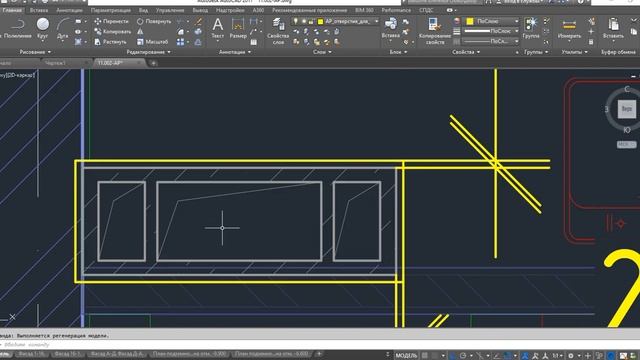The height and width of the screenshot is (360, 640).
Task: Open the Вид ribbon tab
Action: tap(143, 10)
